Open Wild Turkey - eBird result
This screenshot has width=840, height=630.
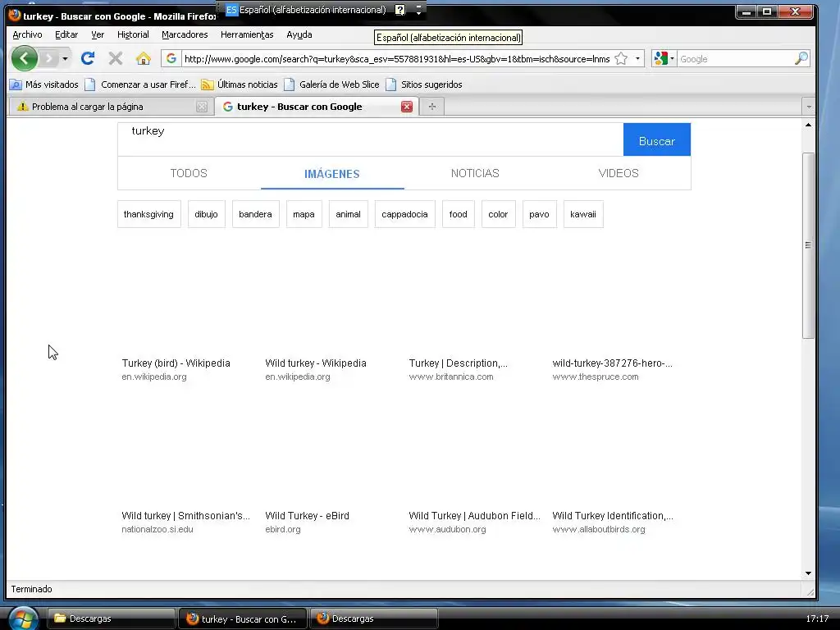click(x=307, y=516)
